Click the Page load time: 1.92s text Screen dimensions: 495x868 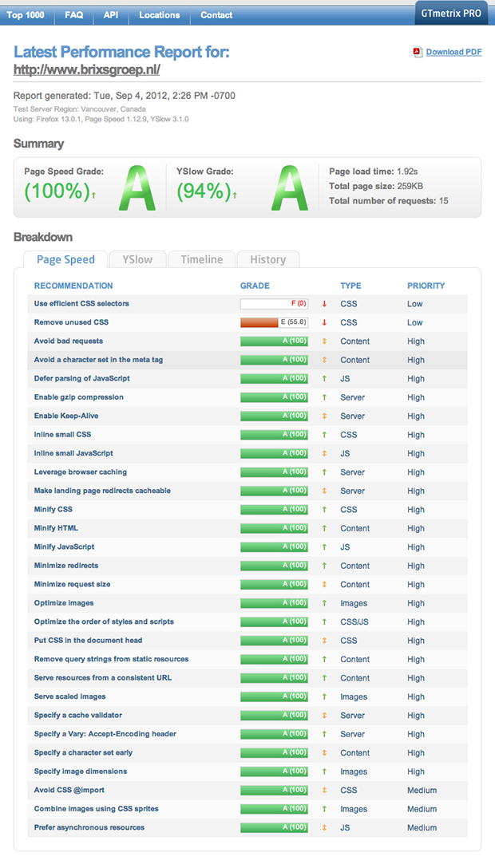373,172
